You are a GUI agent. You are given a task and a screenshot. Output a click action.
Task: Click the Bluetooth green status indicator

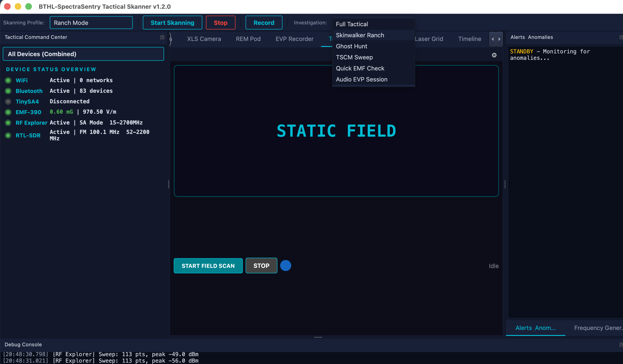(x=8, y=91)
